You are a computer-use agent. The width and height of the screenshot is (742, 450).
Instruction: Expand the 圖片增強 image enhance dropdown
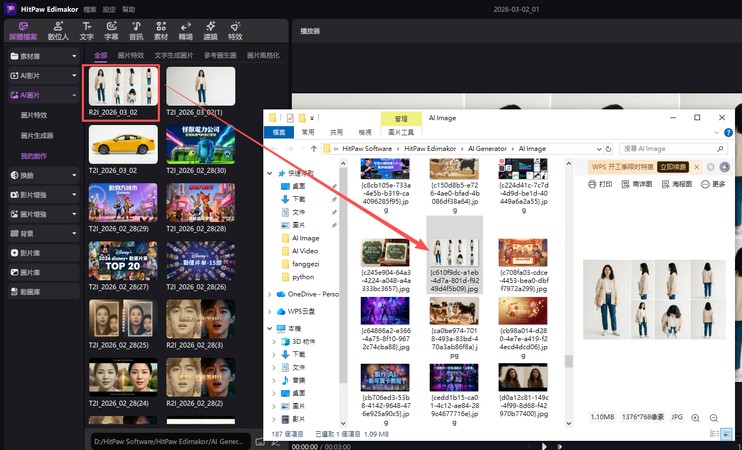[x=74, y=214]
